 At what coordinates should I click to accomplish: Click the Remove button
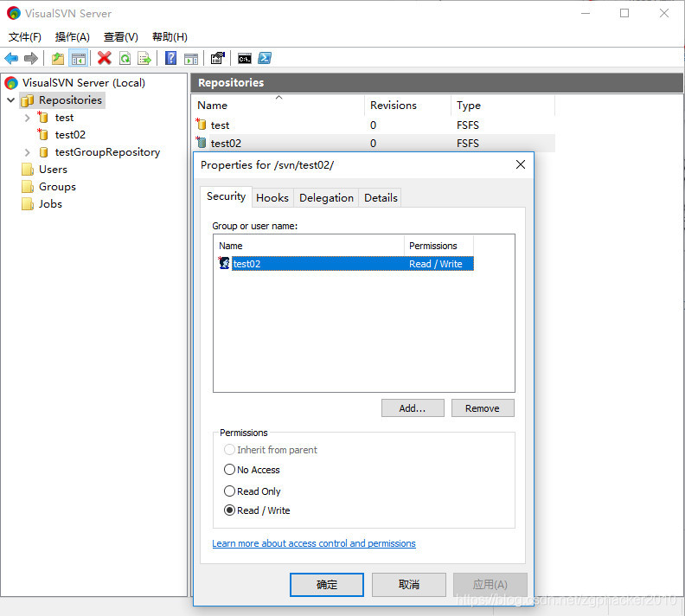[x=483, y=408]
